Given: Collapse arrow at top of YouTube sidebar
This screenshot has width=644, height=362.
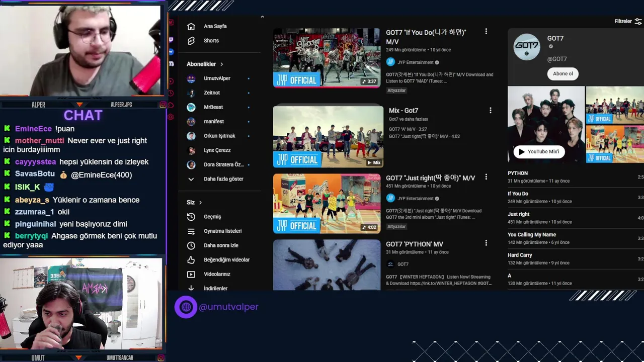Looking at the screenshot, I should [262, 17].
